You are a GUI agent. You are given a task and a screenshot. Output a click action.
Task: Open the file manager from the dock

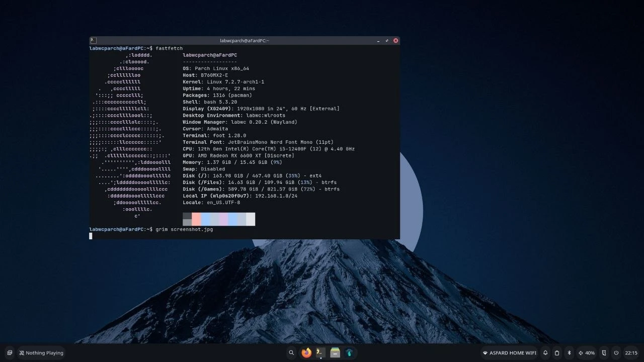tap(335, 353)
